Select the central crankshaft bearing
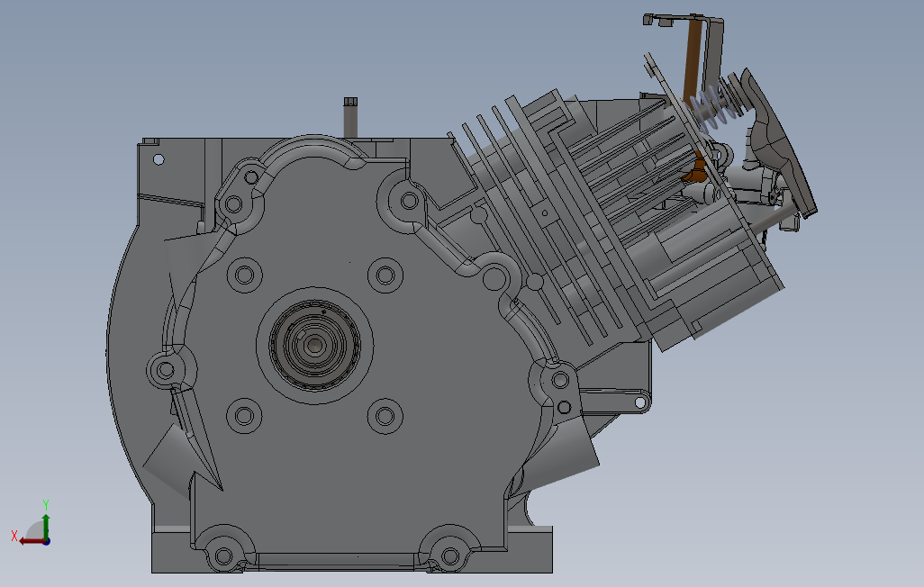 pyautogui.click(x=314, y=346)
